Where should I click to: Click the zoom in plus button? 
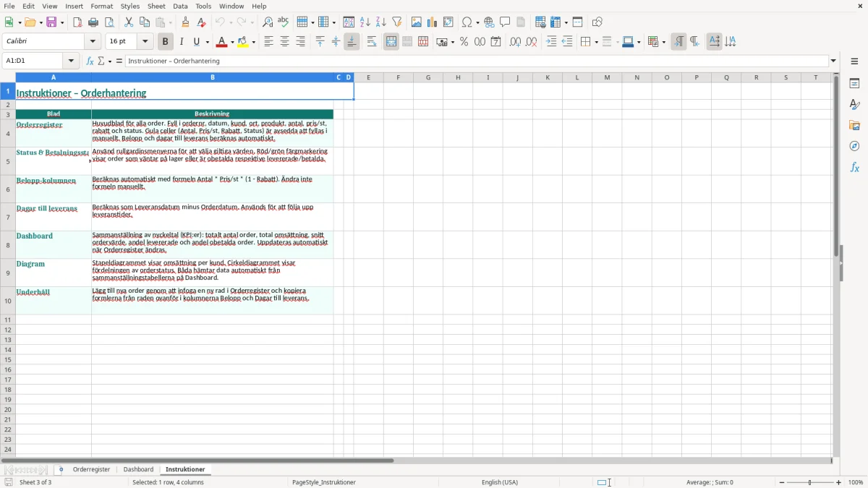(x=839, y=482)
